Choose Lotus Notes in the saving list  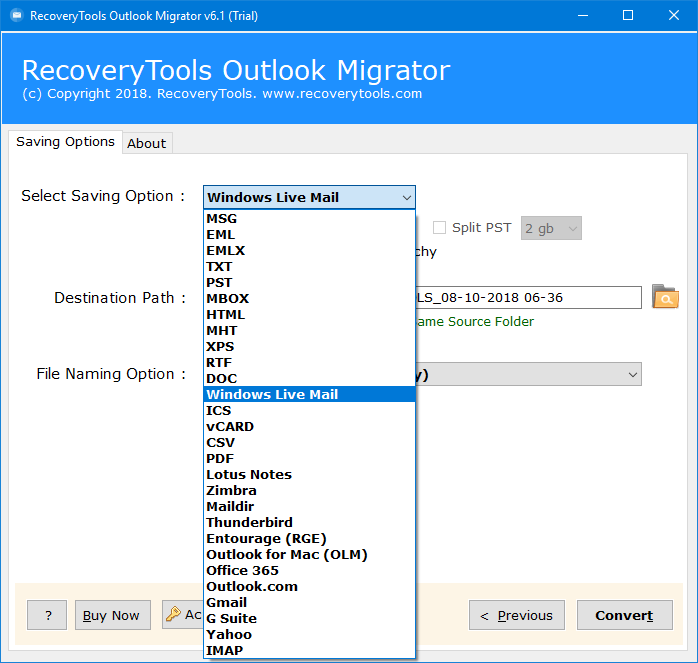click(x=249, y=474)
